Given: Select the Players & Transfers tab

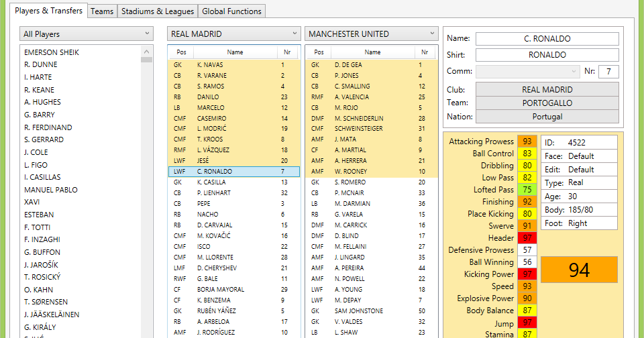Looking at the screenshot, I should [x=48, y=10].
